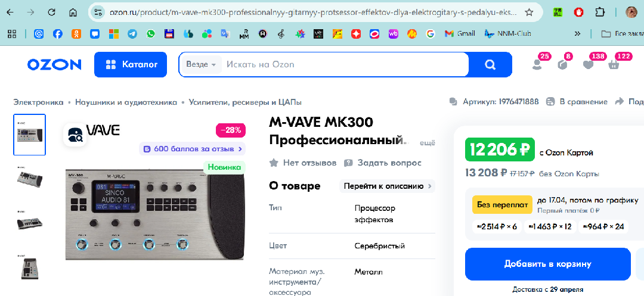
Task: Navigate to Наушники и аудиотехника breadcrumb
Action: coord(126,102)
